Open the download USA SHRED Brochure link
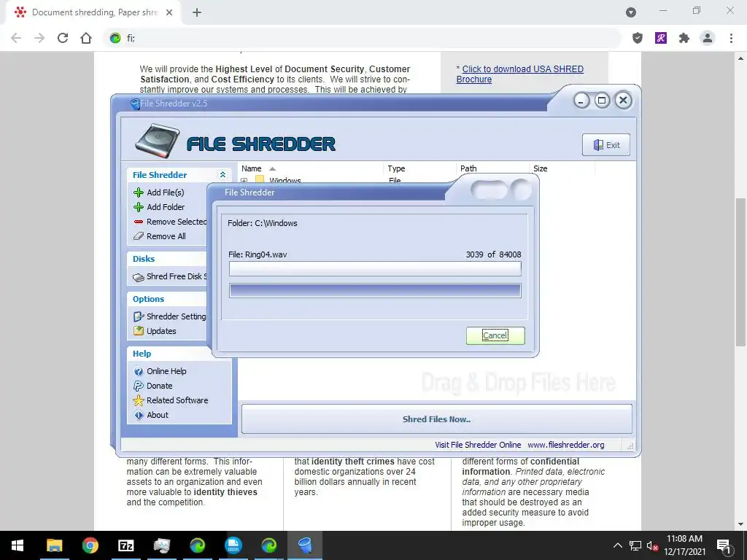The width and height of the screenshot is (747, 560). click(x=519, y=74)
